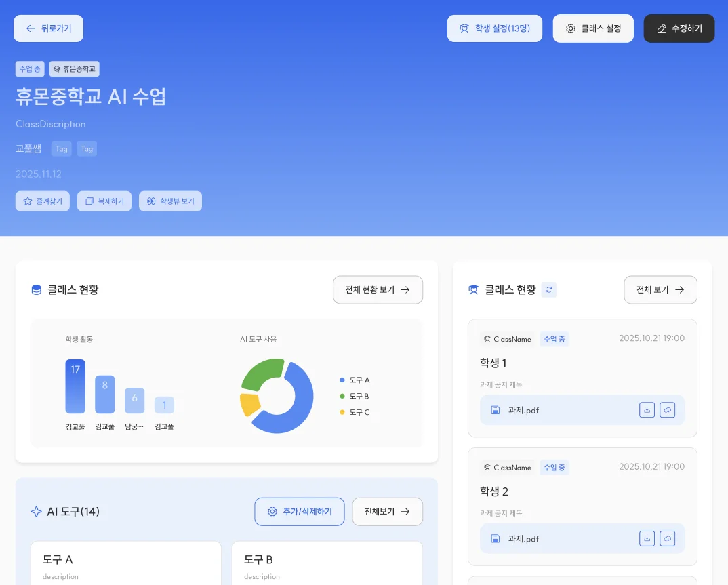
Task: Click the yellow segment of donut chart
Action: click(x=249, y=404)
